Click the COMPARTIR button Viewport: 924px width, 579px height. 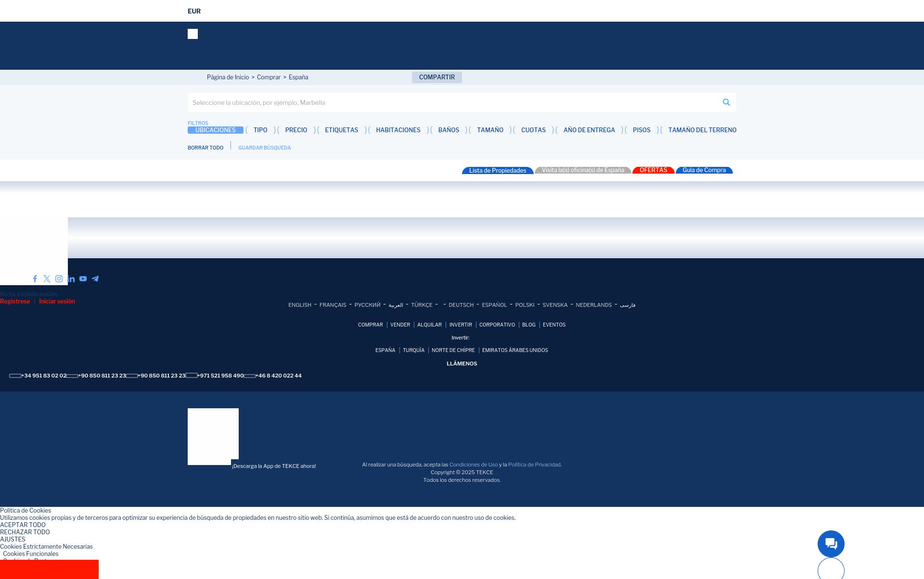(x=436, y=77)
